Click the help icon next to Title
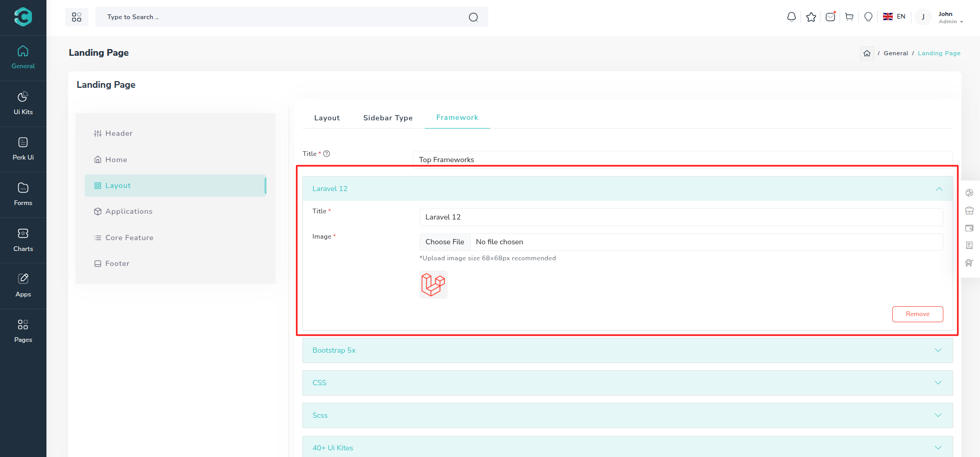 pyautogui.click(x=327, y=154)
